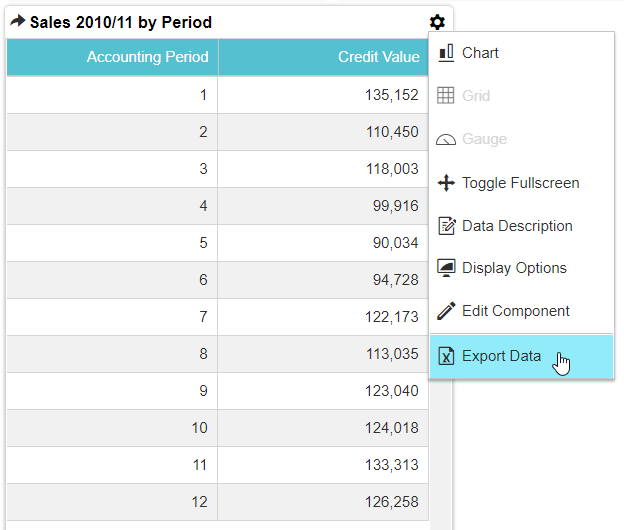
Task: Select credit value 135,152
Action: click(392, 95)
